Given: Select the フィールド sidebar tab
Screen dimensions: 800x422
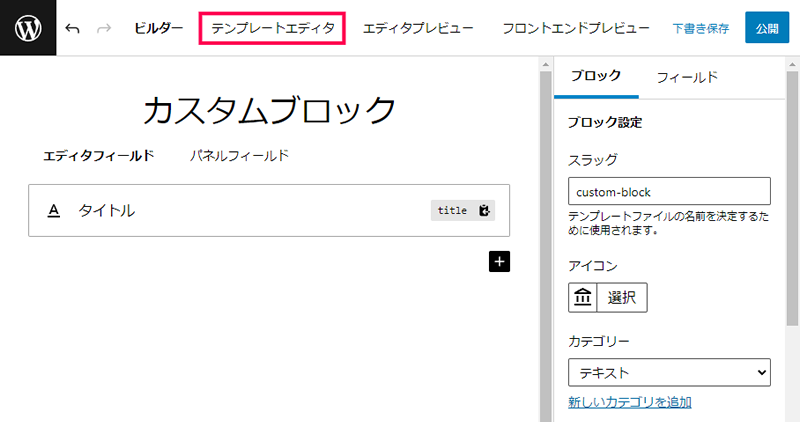Looking at the screenshot, I should (687, 78).
